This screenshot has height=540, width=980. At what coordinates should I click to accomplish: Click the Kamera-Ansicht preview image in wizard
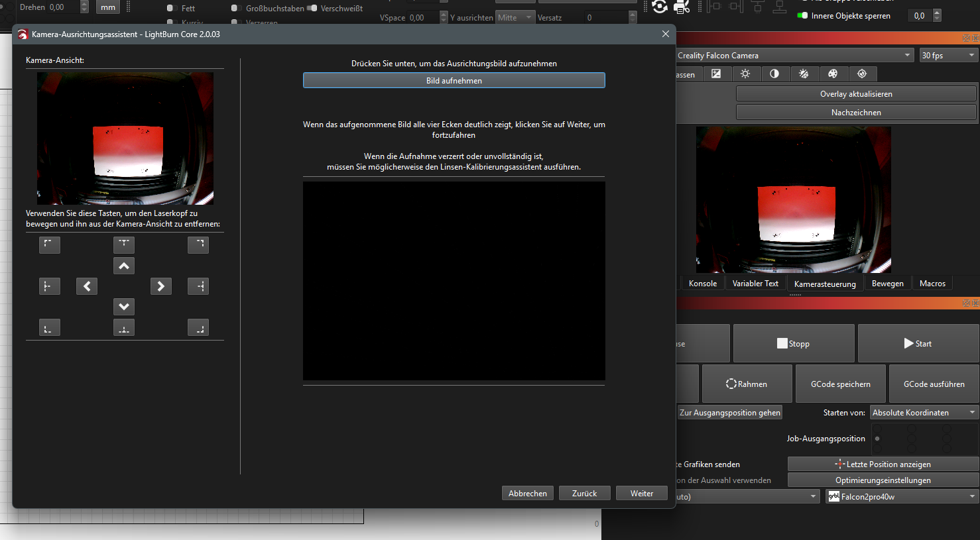point(125,138)
